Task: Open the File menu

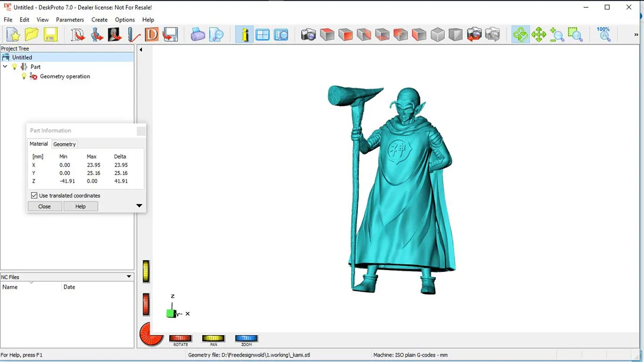Action: coord(8,20)
